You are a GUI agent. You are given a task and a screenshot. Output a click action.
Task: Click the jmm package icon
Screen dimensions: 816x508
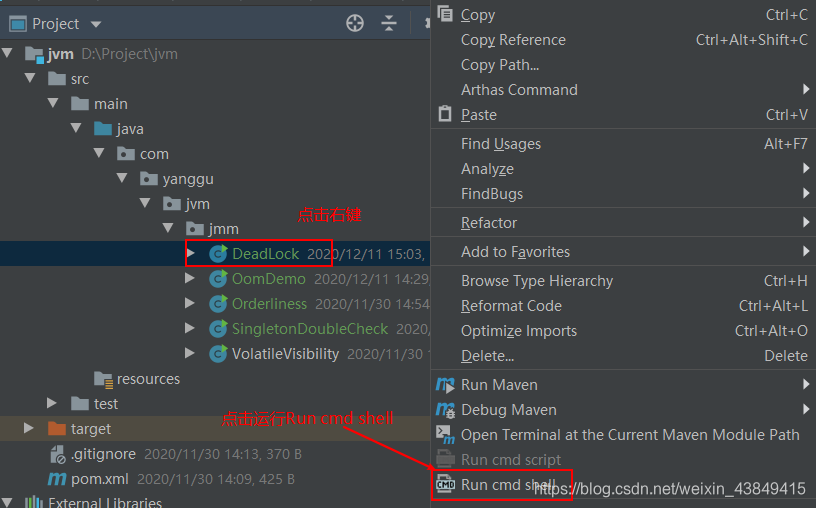tap(195, 228)
